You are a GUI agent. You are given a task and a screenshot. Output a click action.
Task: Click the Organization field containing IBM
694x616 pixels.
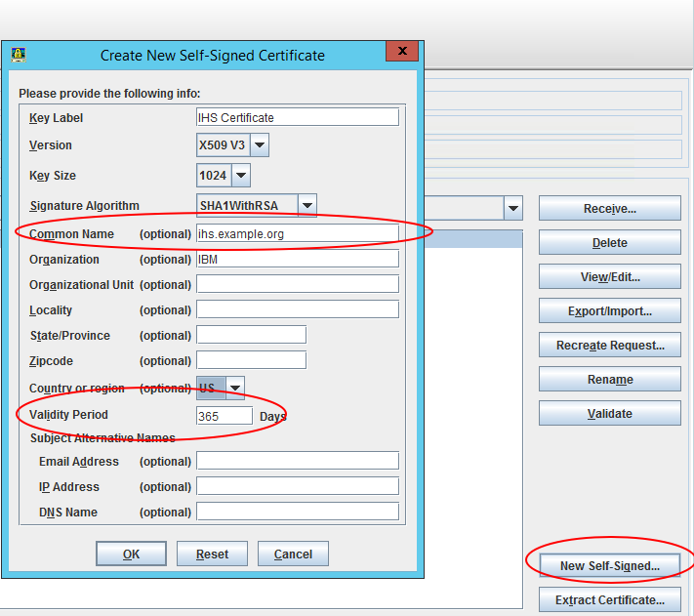click(298, 259)
